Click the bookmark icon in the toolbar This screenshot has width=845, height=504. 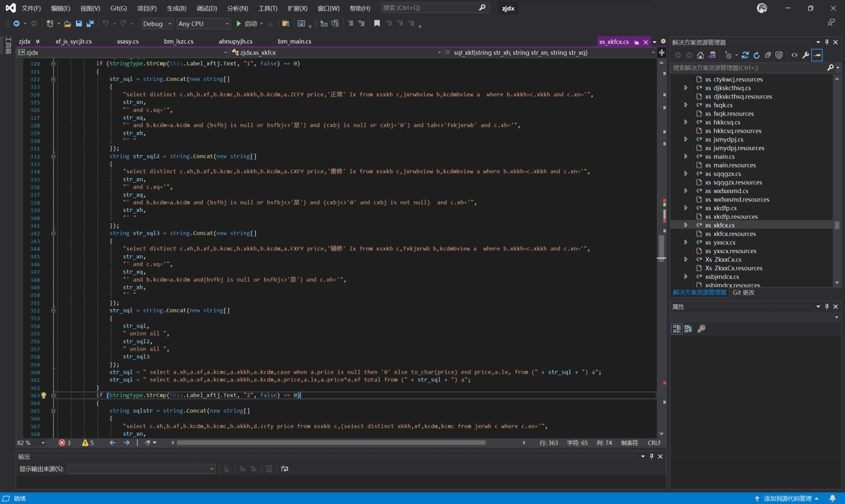tap(377, 24)
